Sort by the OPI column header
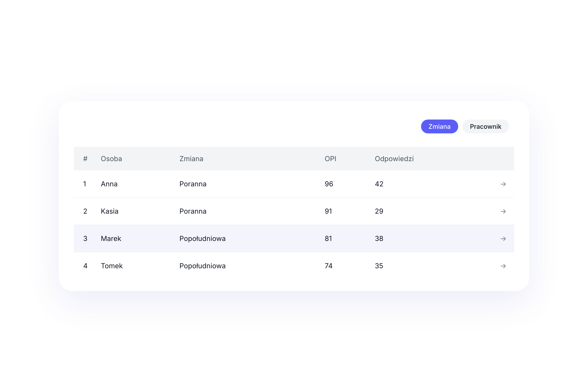 tap(330, 159)
